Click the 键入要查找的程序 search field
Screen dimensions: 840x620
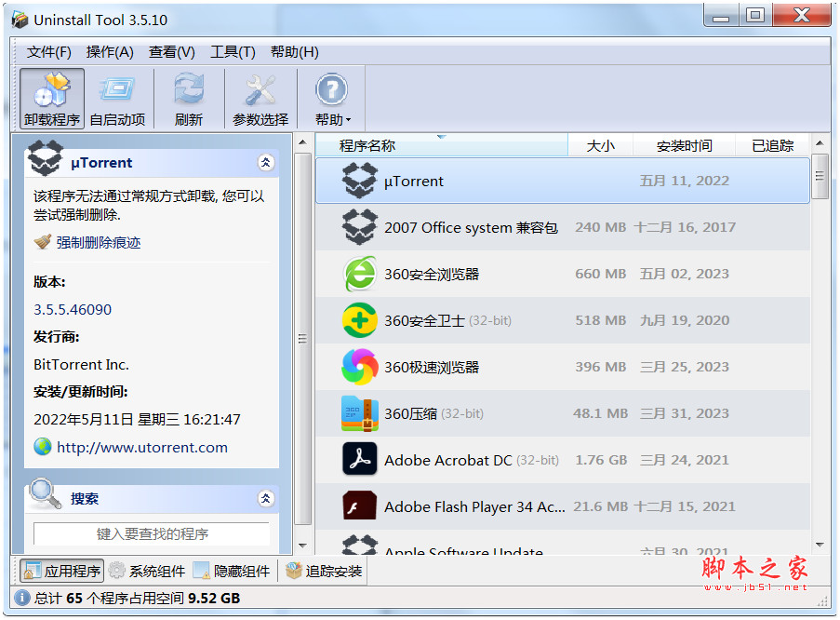click(x=152, y=533)
